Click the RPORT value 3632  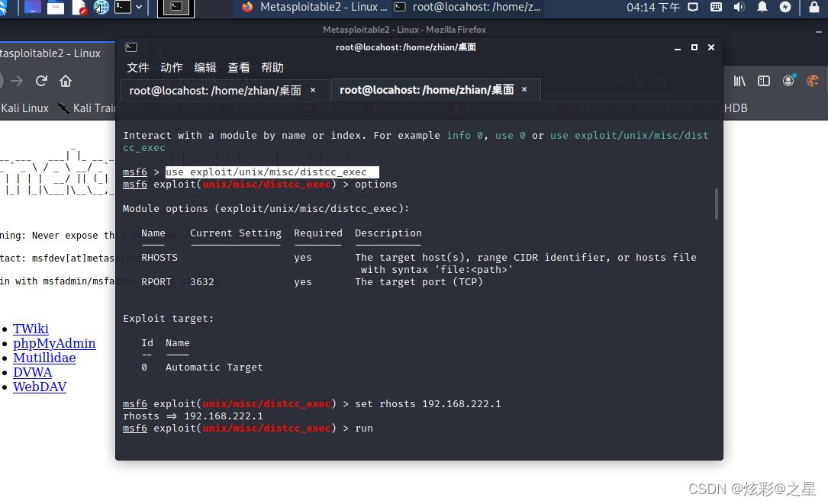click(202, 282)
